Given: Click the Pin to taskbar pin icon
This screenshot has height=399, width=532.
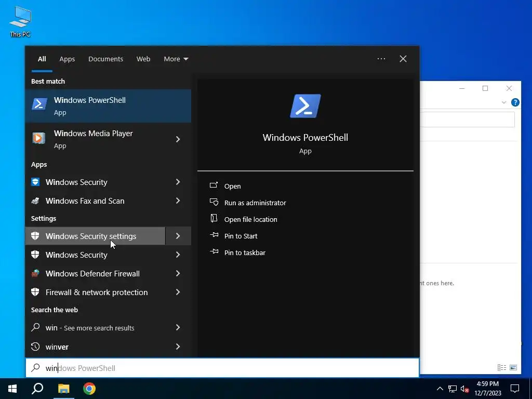Looking at the screenshot, I should 214,251.
